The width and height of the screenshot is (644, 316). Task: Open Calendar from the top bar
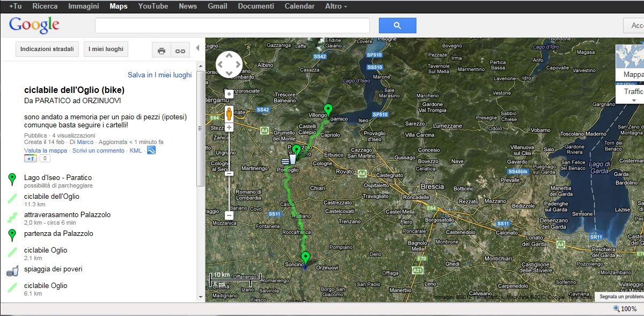coord(299,6)
